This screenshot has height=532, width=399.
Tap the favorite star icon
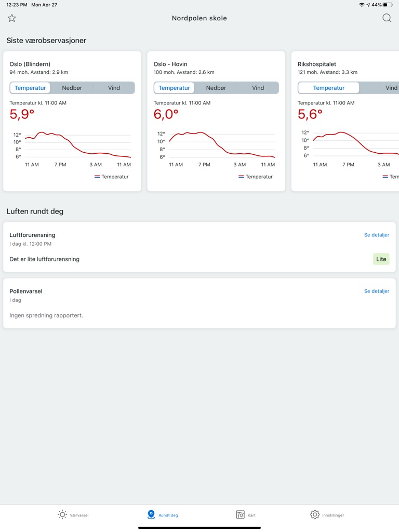(x=12, y=18)
